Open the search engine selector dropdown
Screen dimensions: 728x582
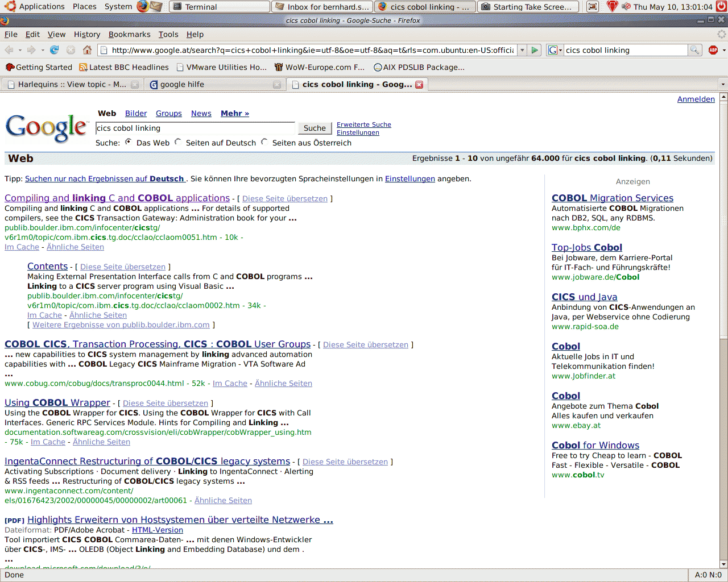click(555, 50)
